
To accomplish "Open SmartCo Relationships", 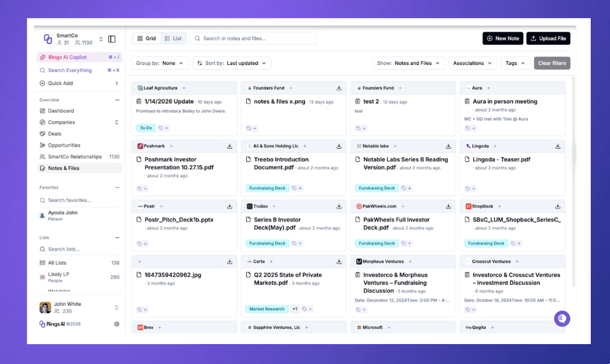I will [x=79, y=156].
